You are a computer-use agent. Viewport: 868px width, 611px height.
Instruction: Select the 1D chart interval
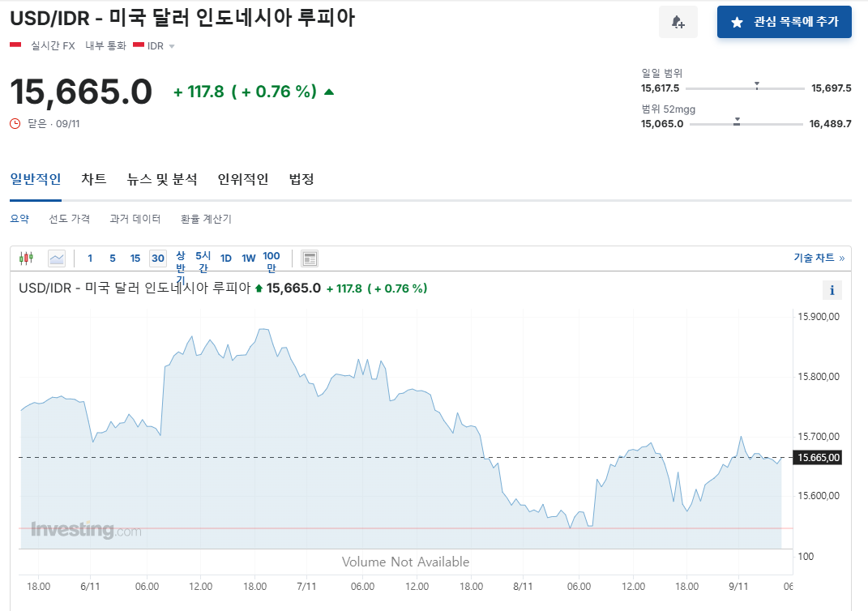coord(226,258)
